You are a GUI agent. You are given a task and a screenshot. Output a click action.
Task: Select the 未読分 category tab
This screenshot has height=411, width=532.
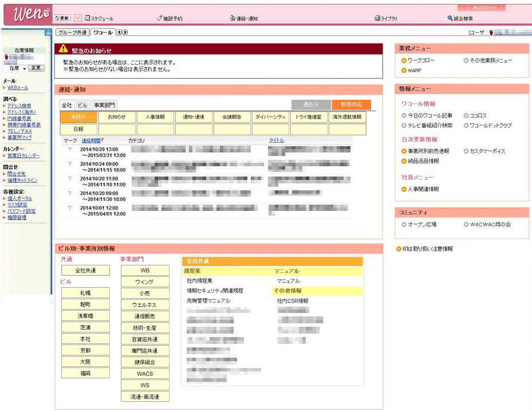tap(78, 117)
